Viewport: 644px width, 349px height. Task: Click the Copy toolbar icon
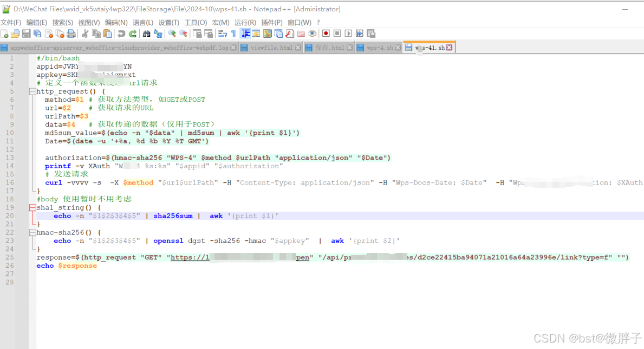click(96, 34)
